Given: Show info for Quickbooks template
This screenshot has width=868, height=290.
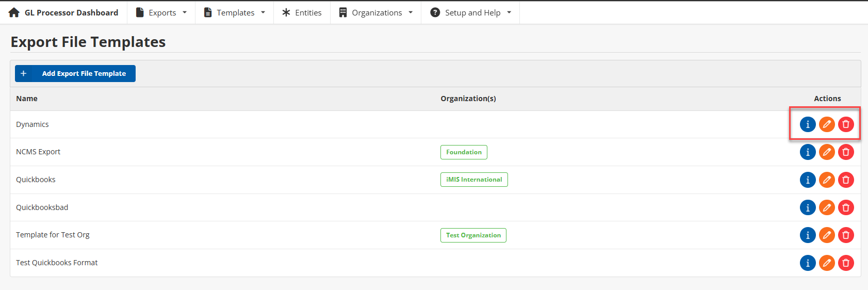Looking at the screenshot, I should (808, 180).
